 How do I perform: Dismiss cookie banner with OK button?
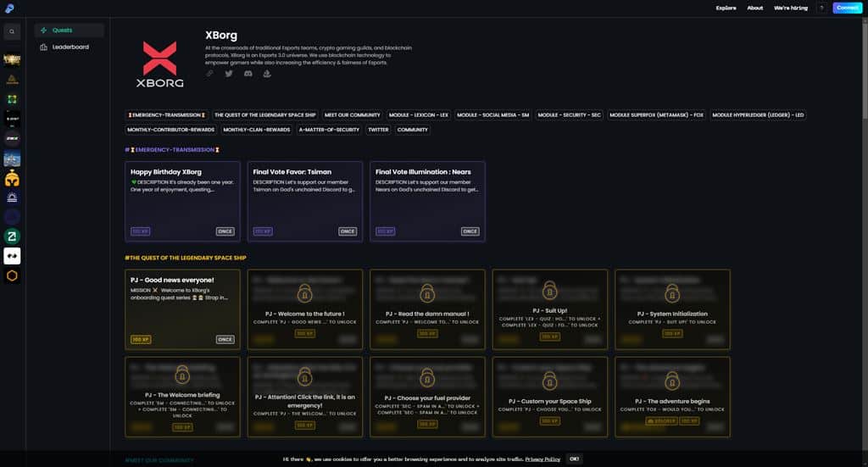click(574, 459)
